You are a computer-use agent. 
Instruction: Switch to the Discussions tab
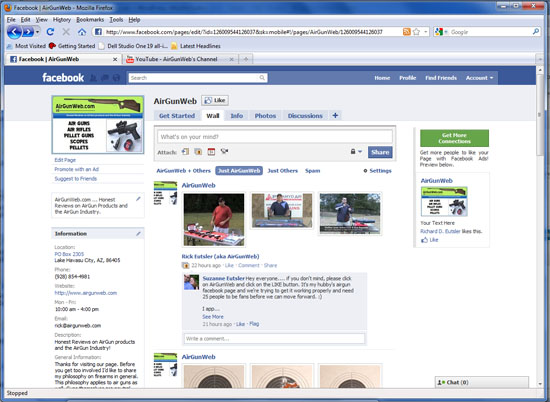305,116
